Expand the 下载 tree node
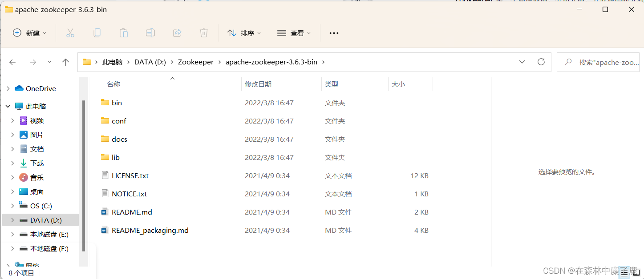Viewport: 644px width, 279px height. point(13,163)
